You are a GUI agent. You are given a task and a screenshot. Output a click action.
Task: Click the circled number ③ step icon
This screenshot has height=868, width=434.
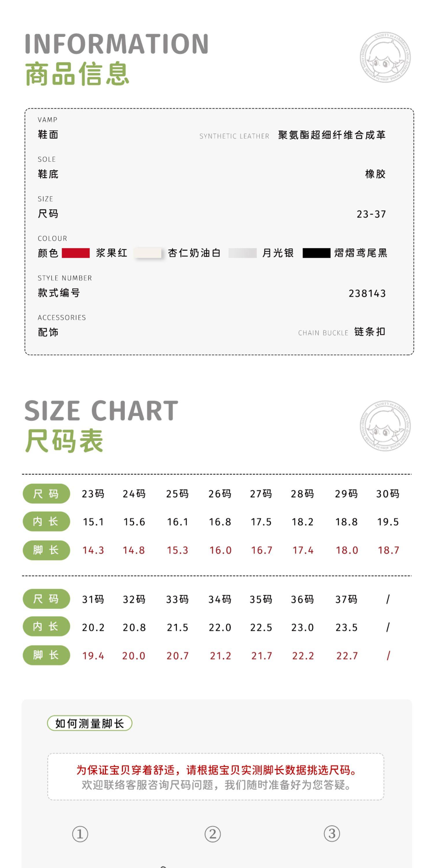(x=332, y=834)
